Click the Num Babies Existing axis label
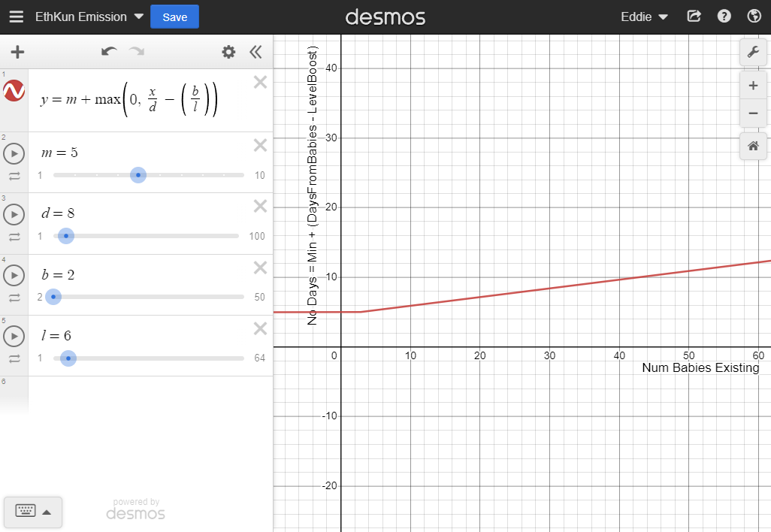Viewport: 771px width, 532px height. click(x=700, y=367)
